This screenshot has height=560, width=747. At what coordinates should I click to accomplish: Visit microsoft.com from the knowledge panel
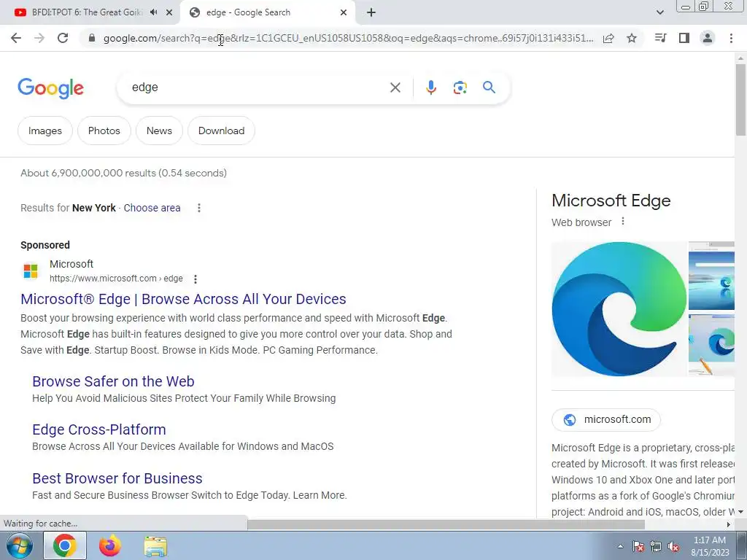click(x=606, y=419)
